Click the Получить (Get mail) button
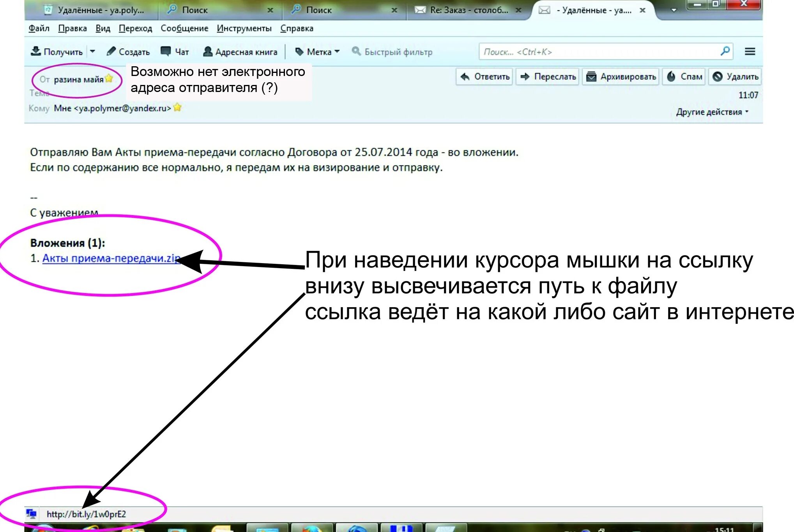 [x=57, y=52]
